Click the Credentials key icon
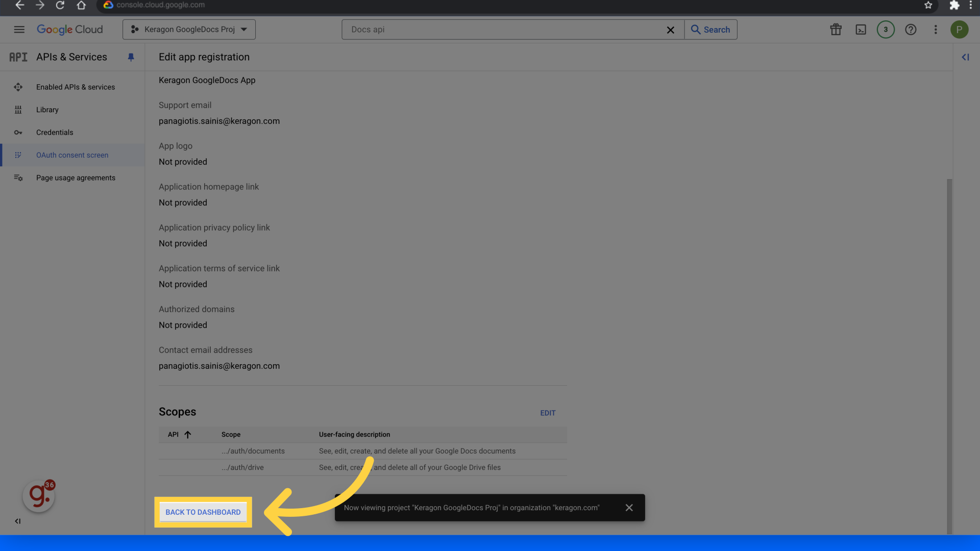Screen dimensions: 980x551 pyautogui.click(x=18, y=133)
